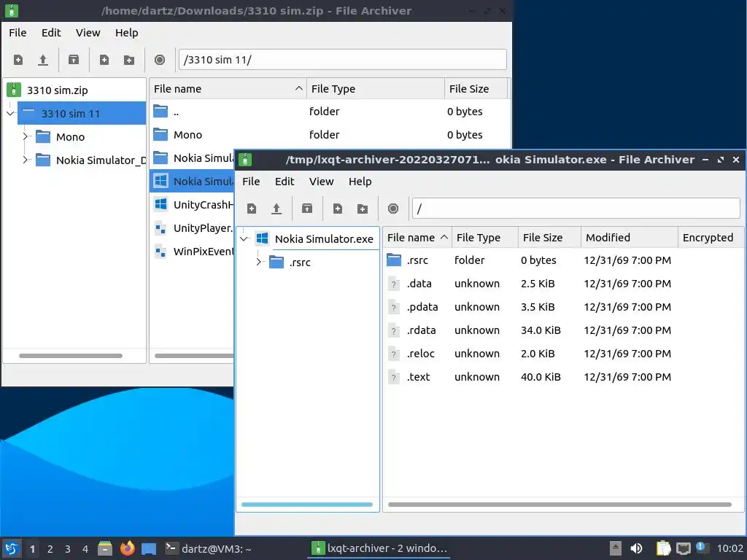
Task: Select the .rdata row
Action: pyautogui.click(x=563, y=330)
